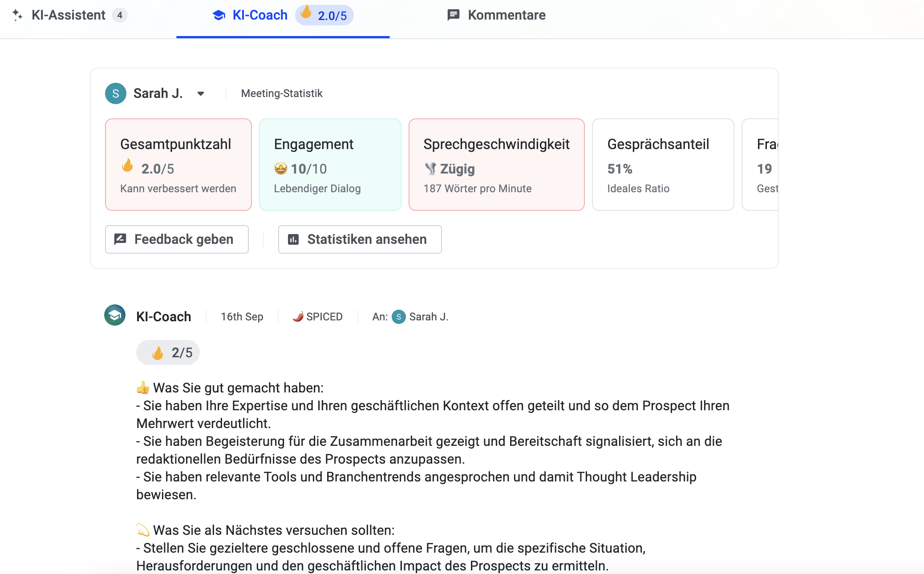Click the Statistiken ansehen button
The image size is (924, 574).
(x=359, y=239)
